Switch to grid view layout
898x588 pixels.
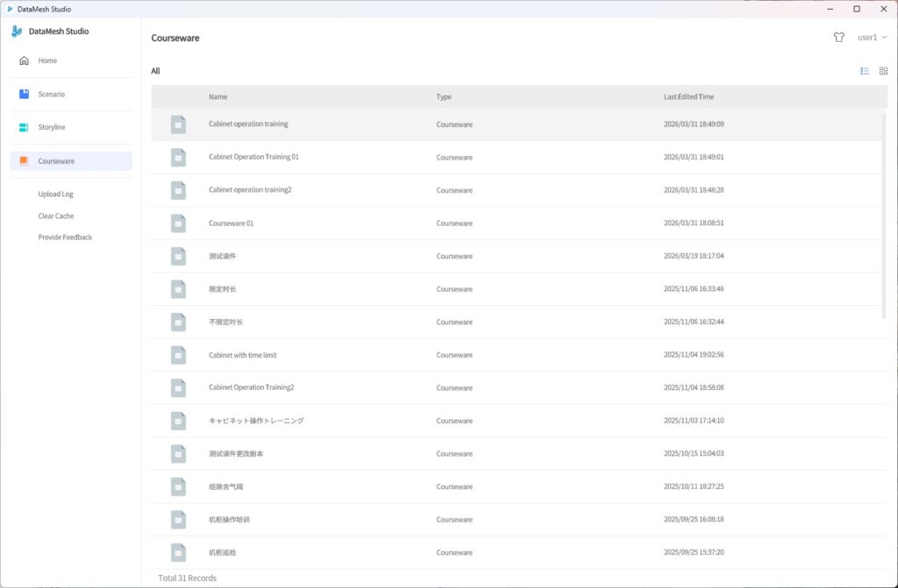point(883,71)
